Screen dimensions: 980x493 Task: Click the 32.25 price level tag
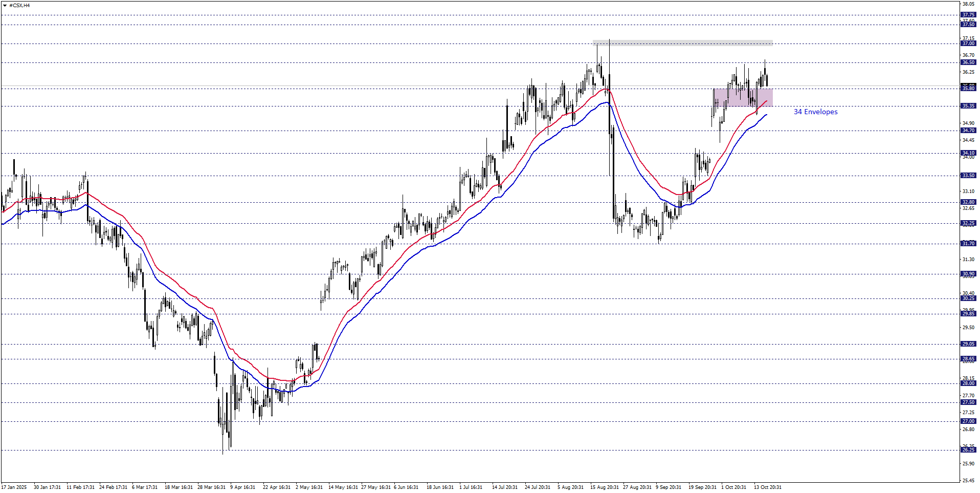coord(968,223)
